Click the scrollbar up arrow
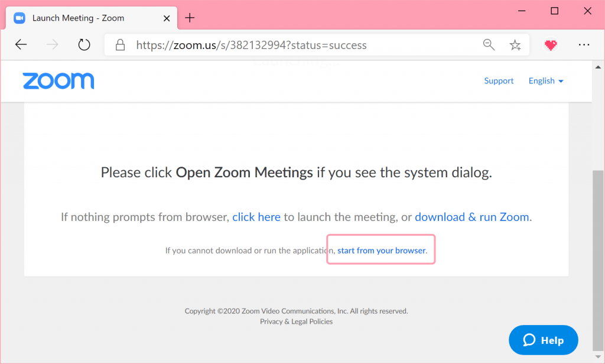 (598, 67)
